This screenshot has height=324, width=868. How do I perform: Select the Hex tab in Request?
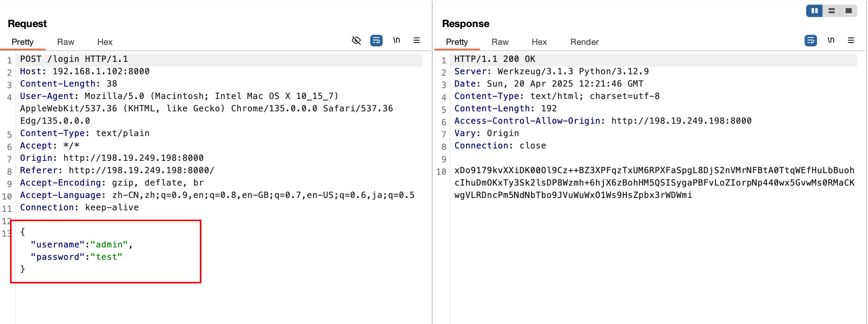point(105,42)
